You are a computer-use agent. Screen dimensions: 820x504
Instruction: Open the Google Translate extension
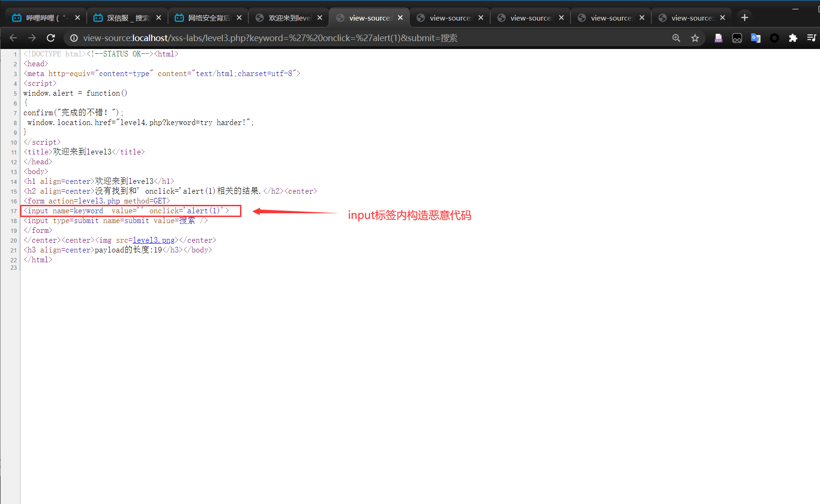(x=756, y=38)
